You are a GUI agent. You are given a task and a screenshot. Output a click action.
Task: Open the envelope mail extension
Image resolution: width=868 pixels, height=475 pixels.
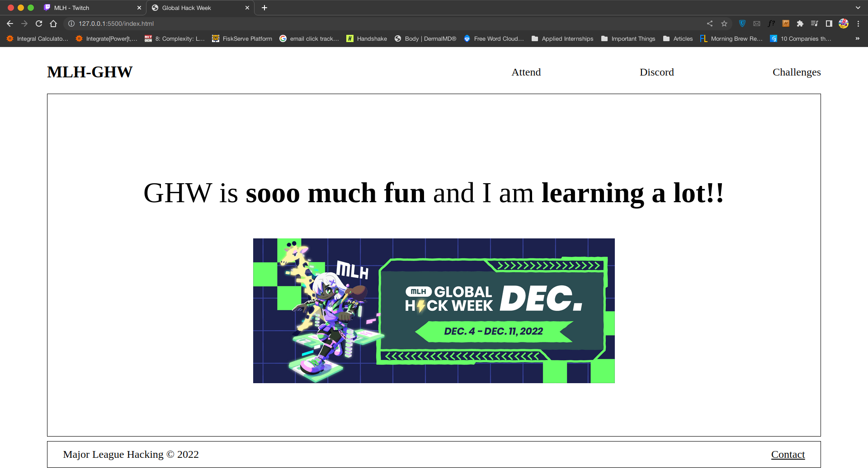pyautogui.click(x=757, y=24)
